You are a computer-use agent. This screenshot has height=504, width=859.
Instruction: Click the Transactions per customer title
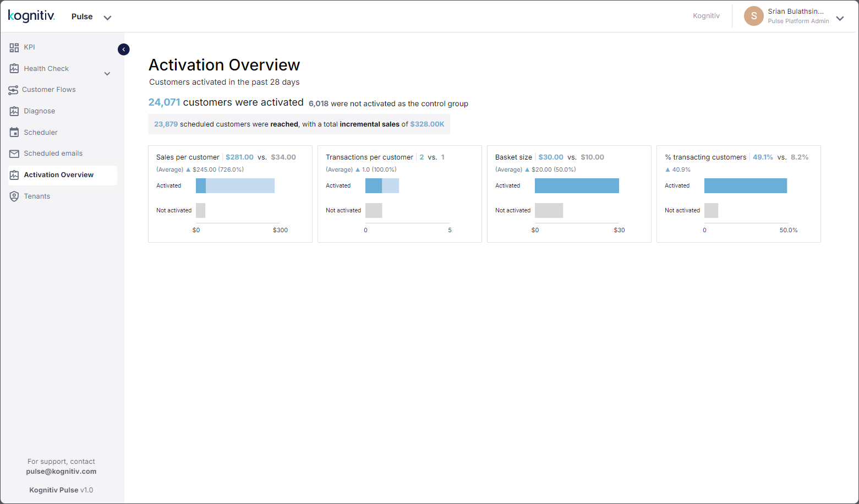coord(369,157)
